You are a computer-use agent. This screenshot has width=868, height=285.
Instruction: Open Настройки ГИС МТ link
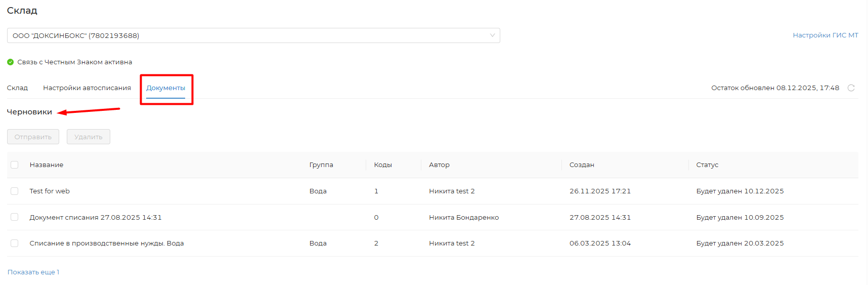(826, 35)
